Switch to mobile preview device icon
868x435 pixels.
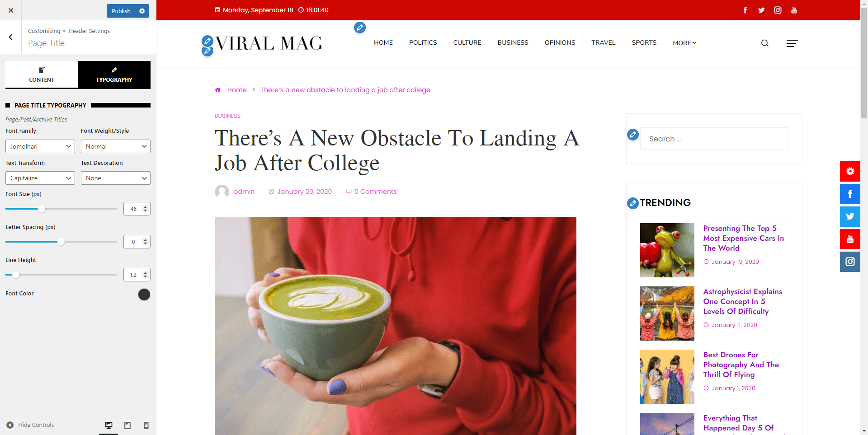[146, 425]
